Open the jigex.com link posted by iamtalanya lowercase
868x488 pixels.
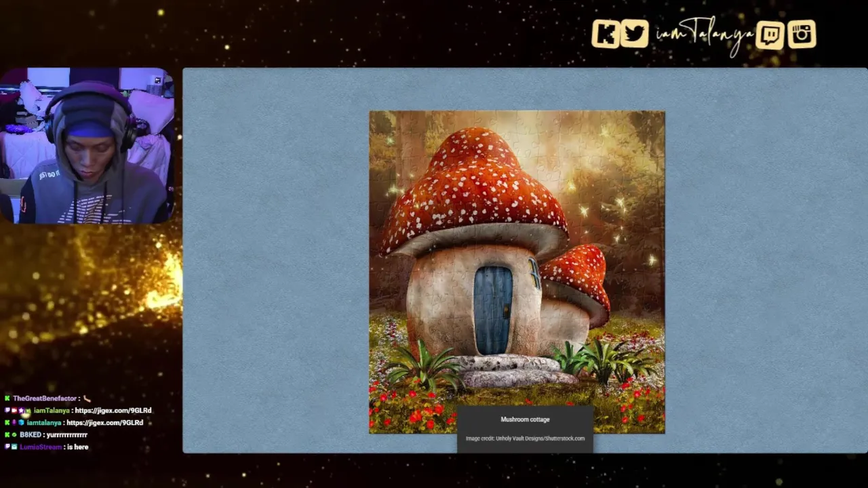pos(104,423)
